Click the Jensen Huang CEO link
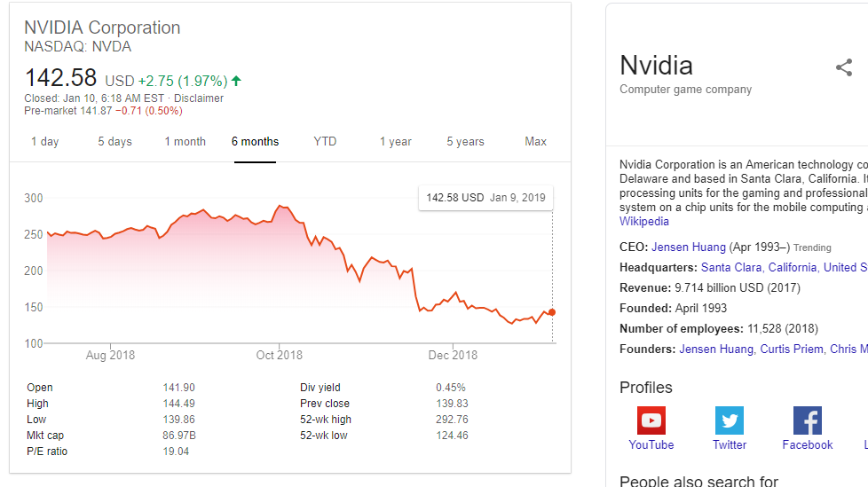The image size is (868, 487). 689,247
